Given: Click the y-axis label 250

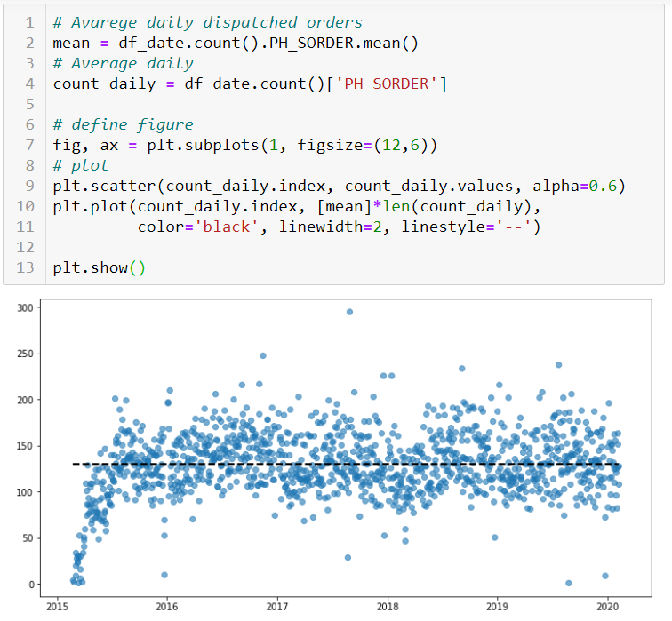Looking at the screenshot, I should (25, 354).
